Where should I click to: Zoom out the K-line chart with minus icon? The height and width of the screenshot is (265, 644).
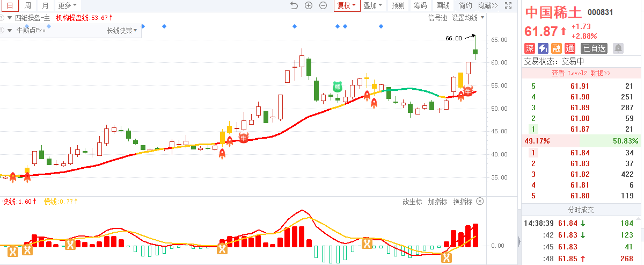(323, 5)
